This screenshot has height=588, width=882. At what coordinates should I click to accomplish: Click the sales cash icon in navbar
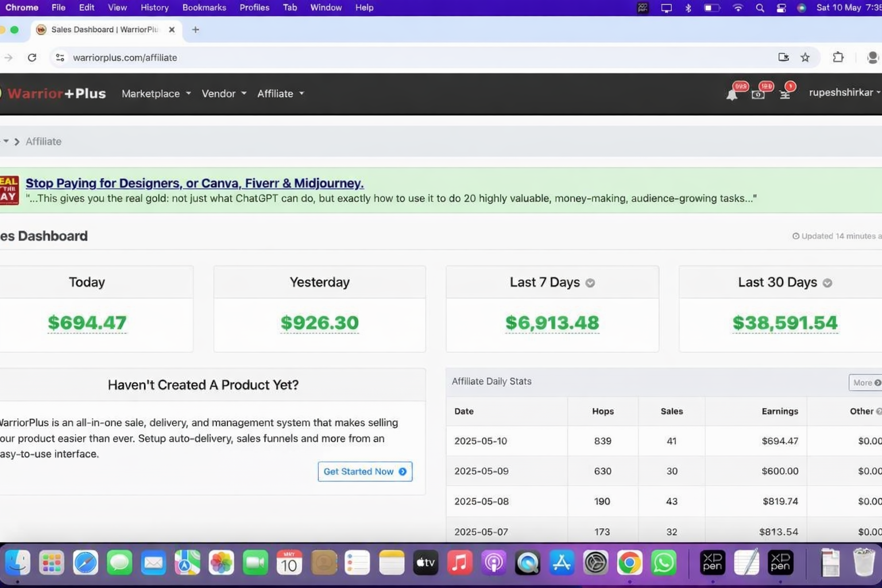(758, 94)
